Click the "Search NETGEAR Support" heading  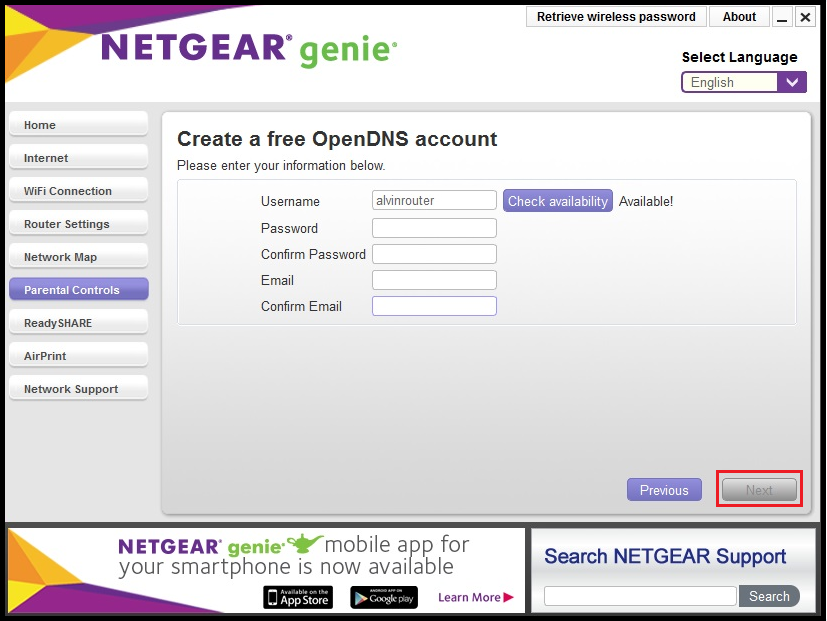(665, 556)
